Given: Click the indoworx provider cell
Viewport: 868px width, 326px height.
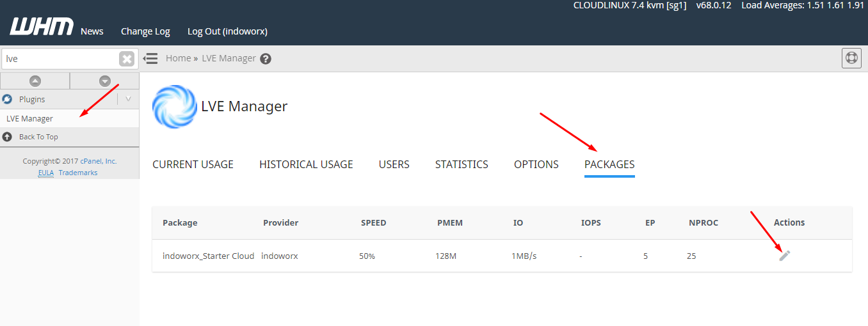Looking at the screenshot, I should [280, 256].
